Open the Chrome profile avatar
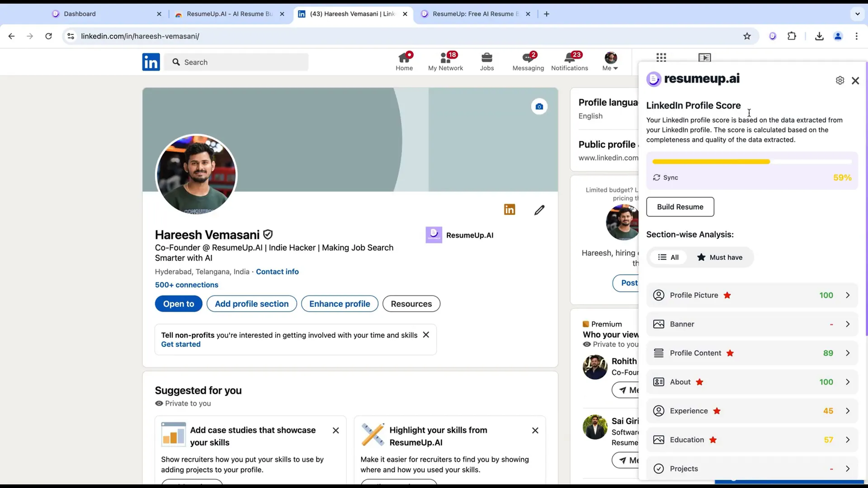 [838, 36]
